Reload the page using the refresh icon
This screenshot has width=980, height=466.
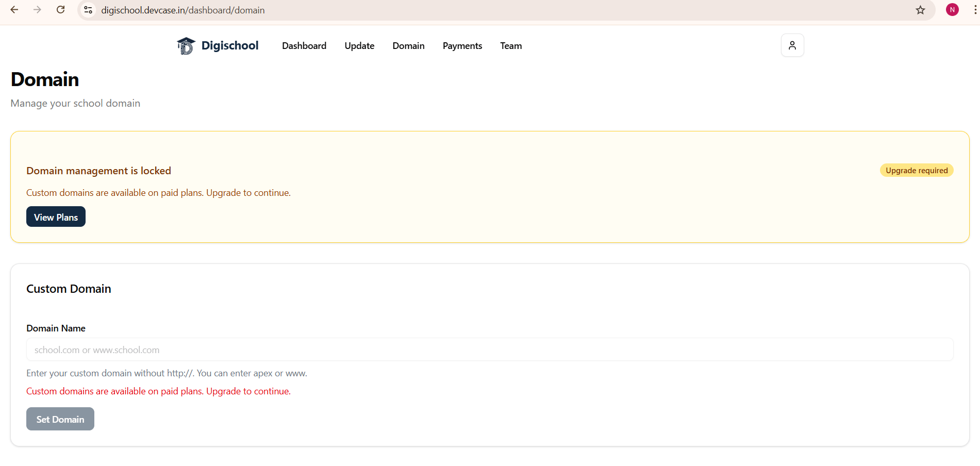tap(60, 9)
